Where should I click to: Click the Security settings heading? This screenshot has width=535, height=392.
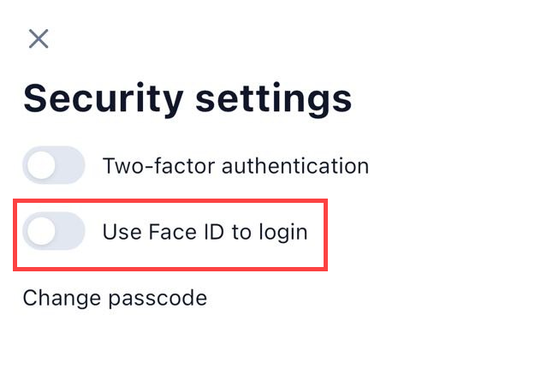[x=187, y=98]
